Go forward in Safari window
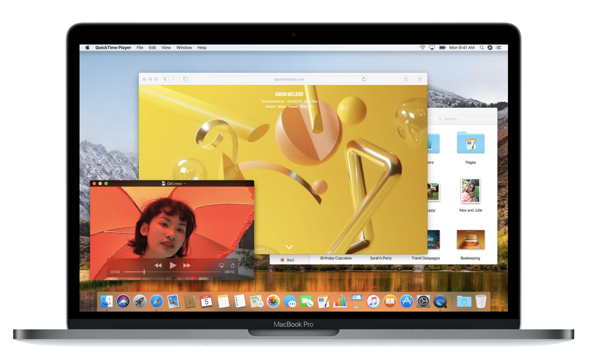The height and width of the screenshot is (364, 589). point(173,79)
